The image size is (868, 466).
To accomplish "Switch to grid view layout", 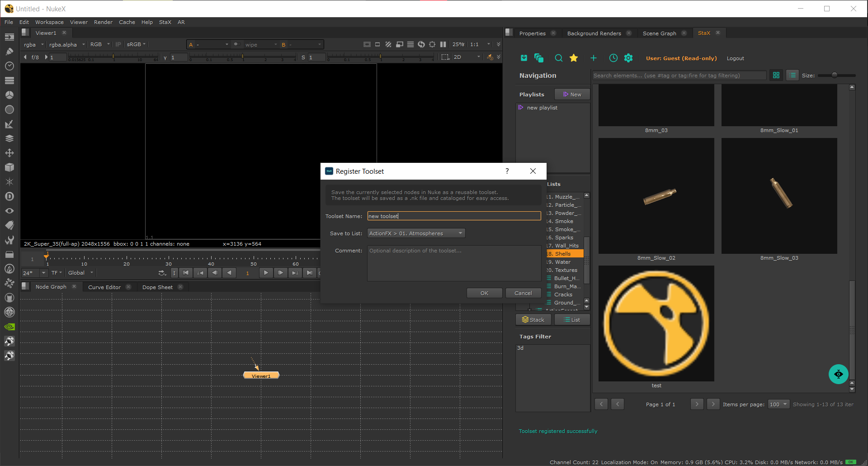I will 776,76.
